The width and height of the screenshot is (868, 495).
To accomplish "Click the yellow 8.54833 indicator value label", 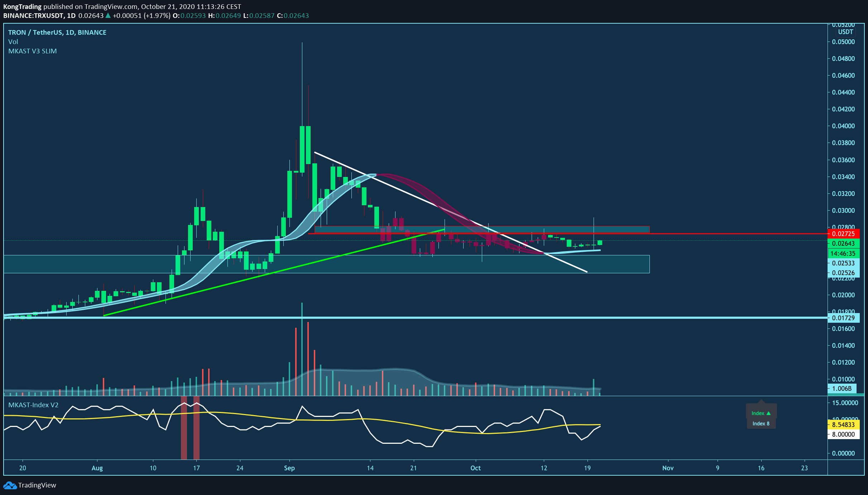I will [843, 425].
